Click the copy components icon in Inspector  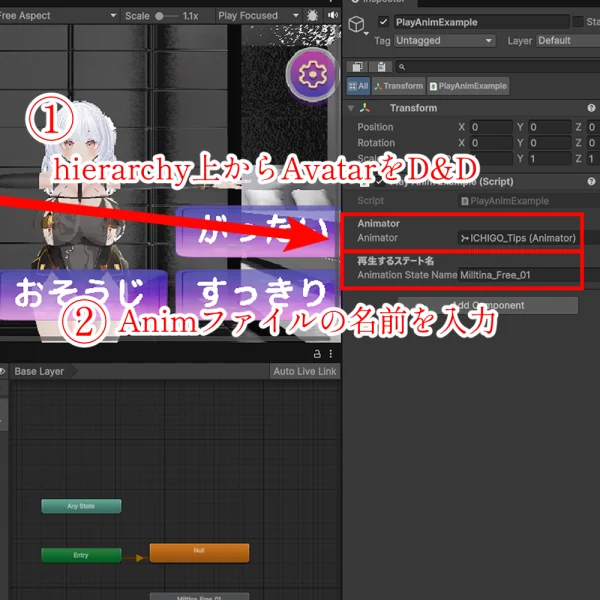[357, 67]
